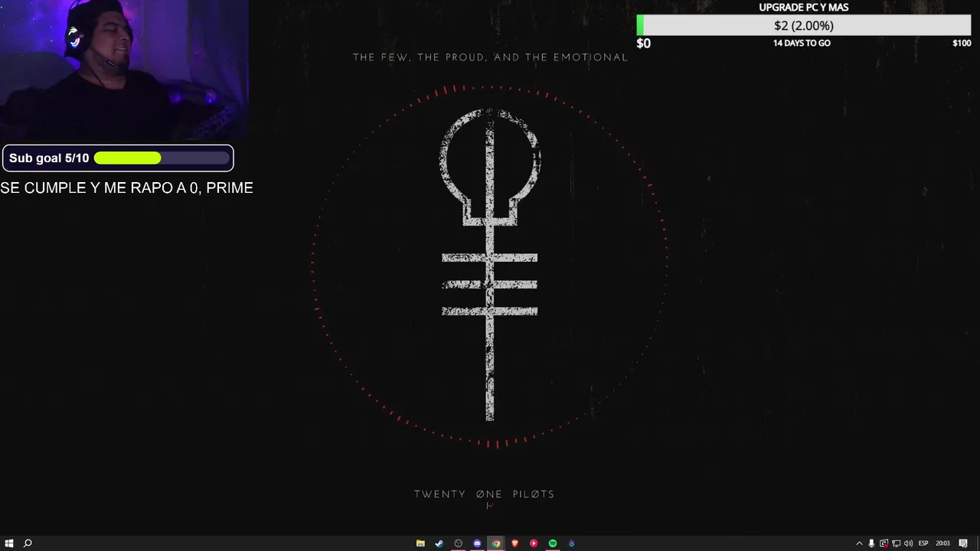
Task: Open the Windows notification center
Action: click(x=963, y=543)
